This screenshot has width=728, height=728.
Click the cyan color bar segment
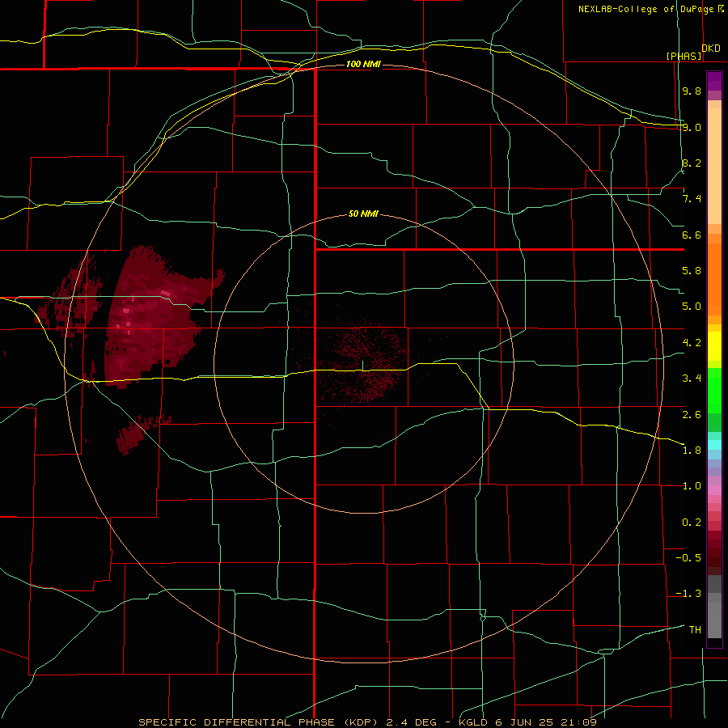pyautogui.click(x=714, y=445)
